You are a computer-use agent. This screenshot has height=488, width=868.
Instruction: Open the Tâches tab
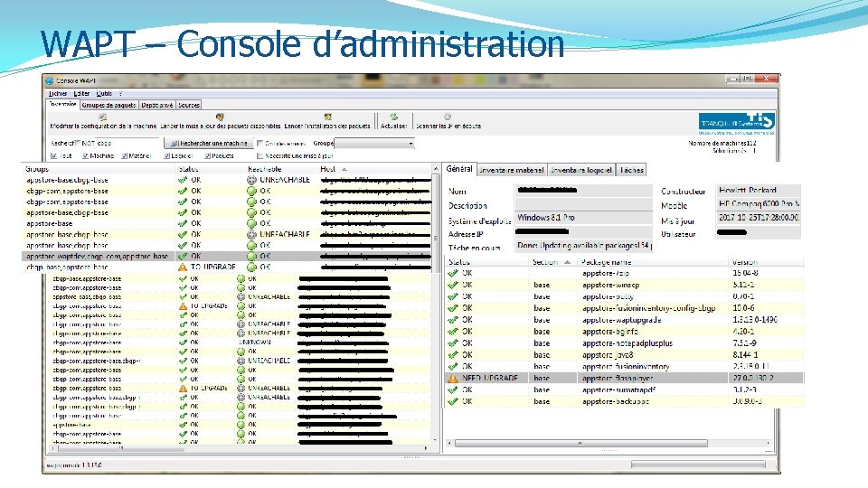(632, 170)
